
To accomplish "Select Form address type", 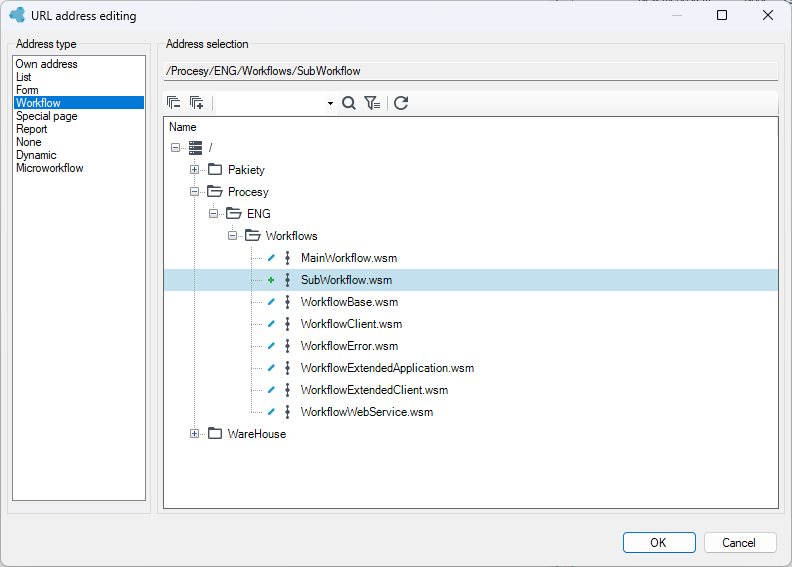I will click(79, 90).
